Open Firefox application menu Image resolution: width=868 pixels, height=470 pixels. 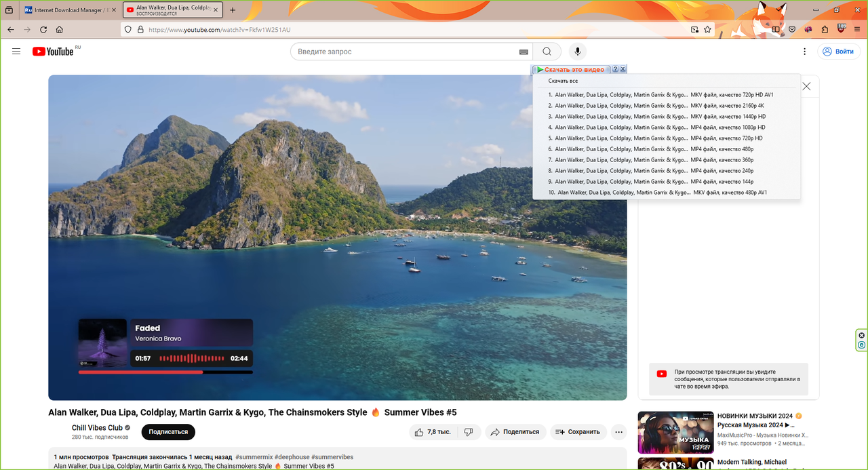858,30
